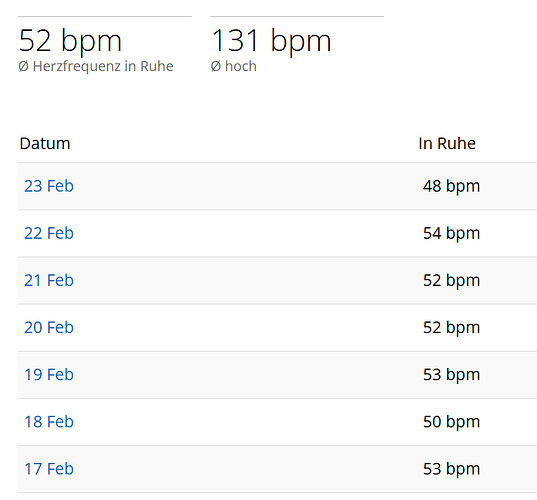
Task: Click the Ø Herzfrequenz in Ruhe label
Action: coord(96,66)
